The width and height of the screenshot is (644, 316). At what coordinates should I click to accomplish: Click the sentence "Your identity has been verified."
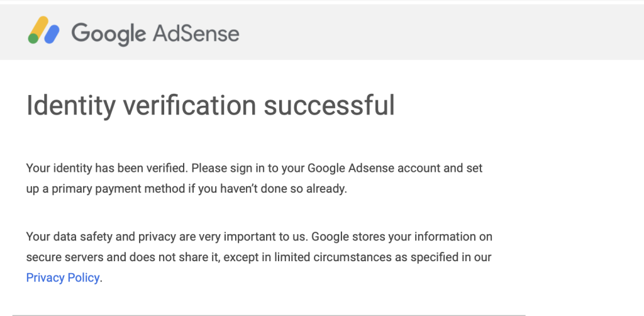[x=107, y=168]
